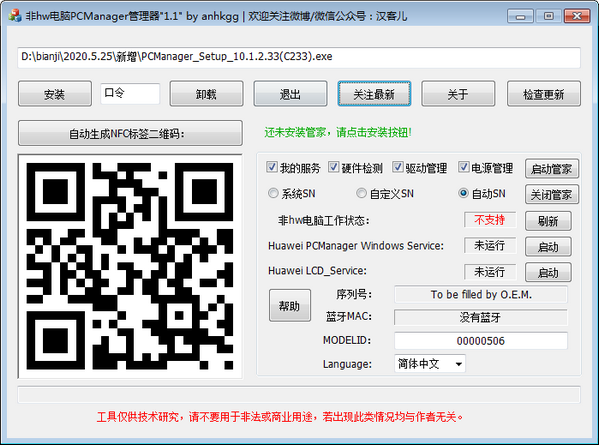
Task: Maximize the window
Action: 549,16
